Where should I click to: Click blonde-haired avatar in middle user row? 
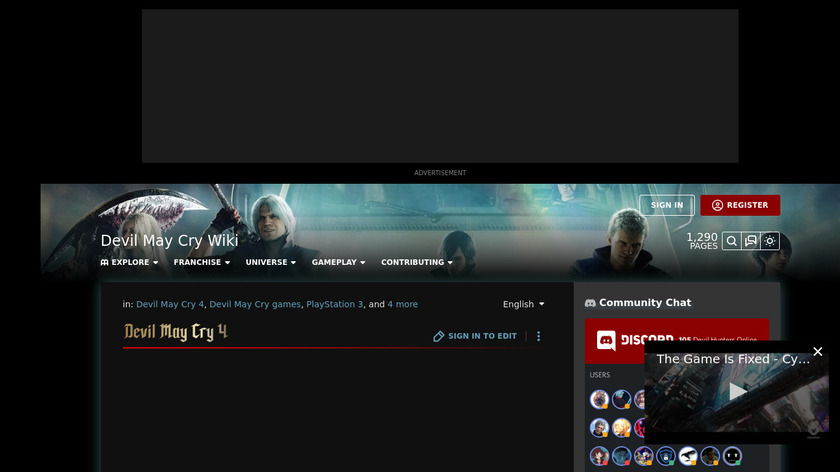[x=621, y=428]
